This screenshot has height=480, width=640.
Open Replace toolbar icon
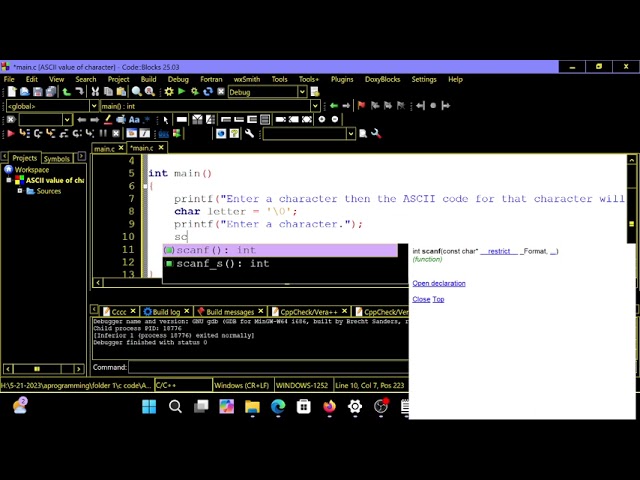150,92
